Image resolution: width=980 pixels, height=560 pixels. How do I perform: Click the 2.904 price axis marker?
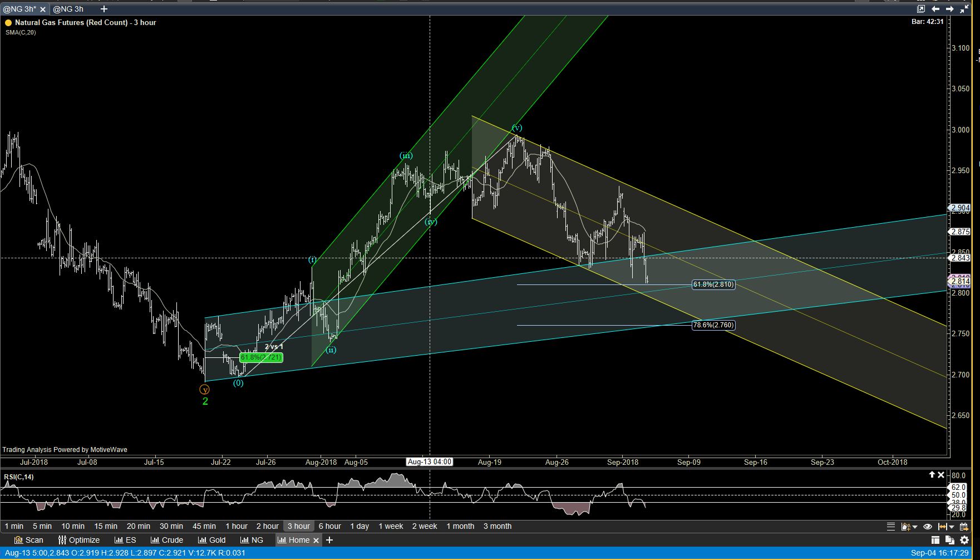(960, 208)
